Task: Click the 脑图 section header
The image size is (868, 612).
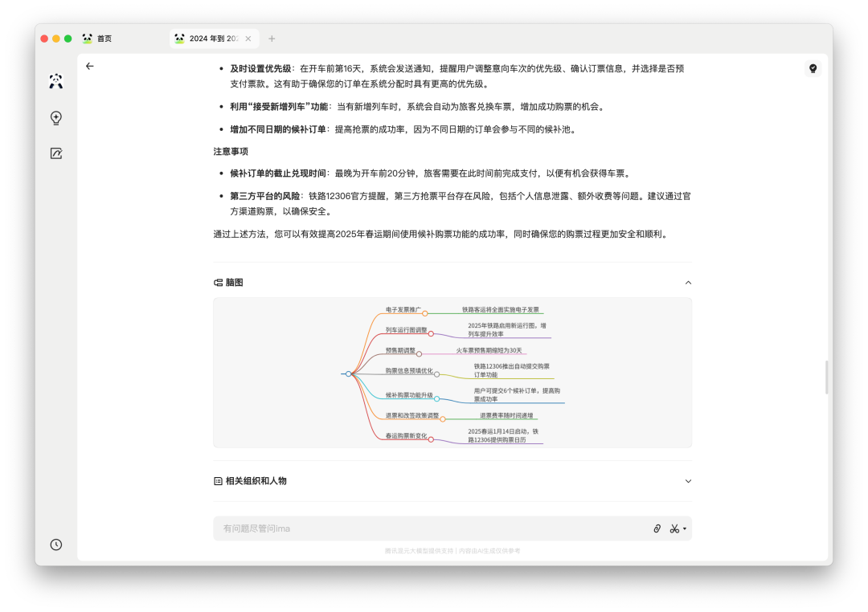Action: 228,283
